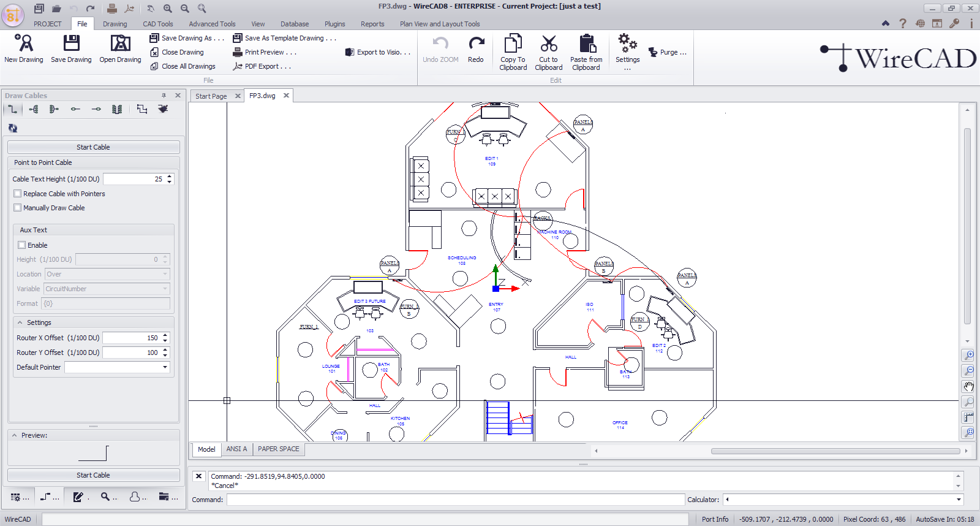The image size is (980, 526).
Task: Click Paste from Clipboard icon
Action: tap(587, 44)
